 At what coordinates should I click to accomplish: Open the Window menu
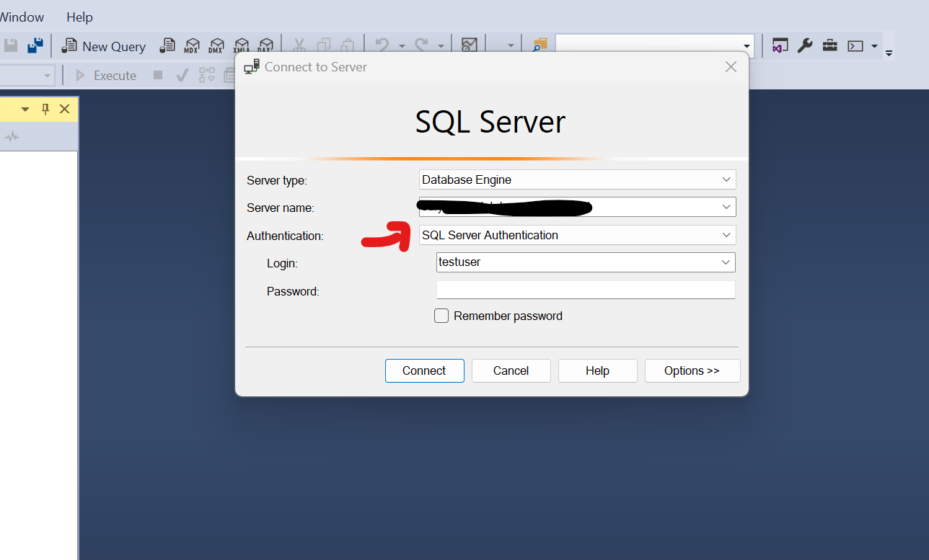click(x=22, y=17)
